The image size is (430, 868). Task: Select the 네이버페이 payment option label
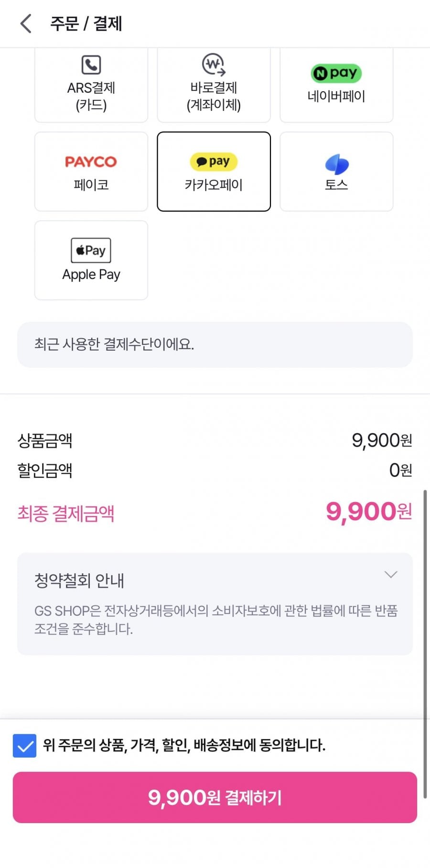(x=336, y=96)
